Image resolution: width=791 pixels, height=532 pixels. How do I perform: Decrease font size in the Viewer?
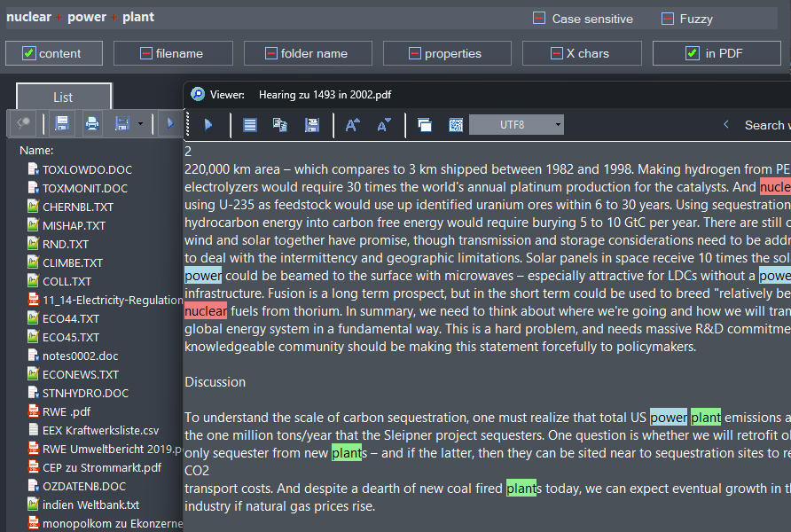[383, 125]
